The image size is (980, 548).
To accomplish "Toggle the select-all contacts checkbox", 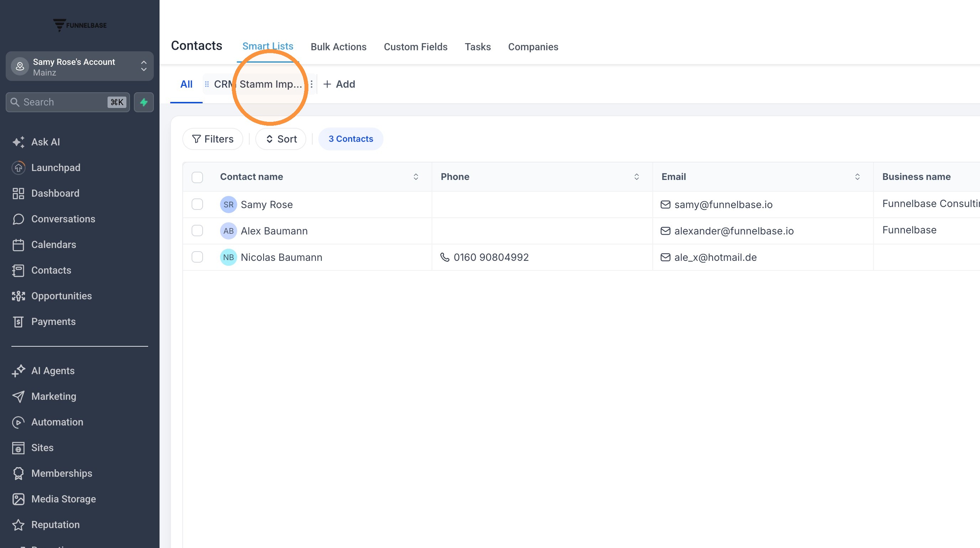I will [197, 177].
